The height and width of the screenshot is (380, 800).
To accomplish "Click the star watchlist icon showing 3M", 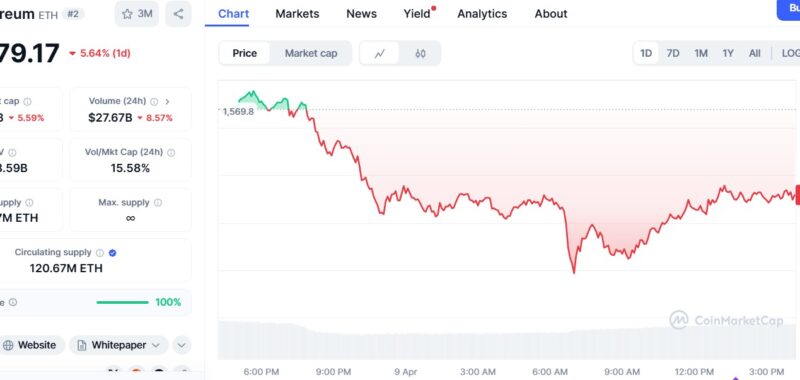I will tap(137, 14).
